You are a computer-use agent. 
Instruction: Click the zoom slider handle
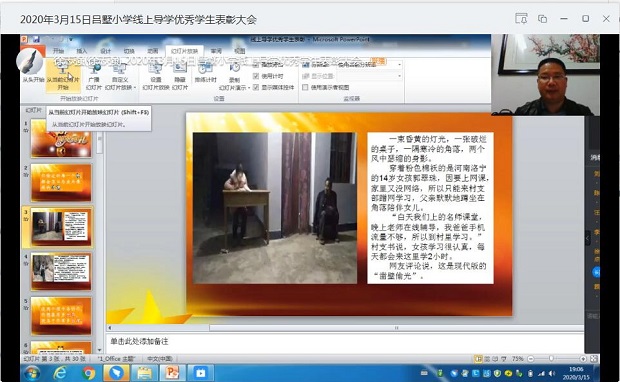point(551,359)
